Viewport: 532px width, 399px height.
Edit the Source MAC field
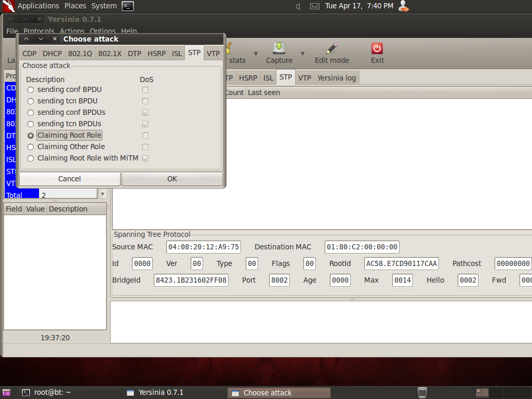coord(204,247)
